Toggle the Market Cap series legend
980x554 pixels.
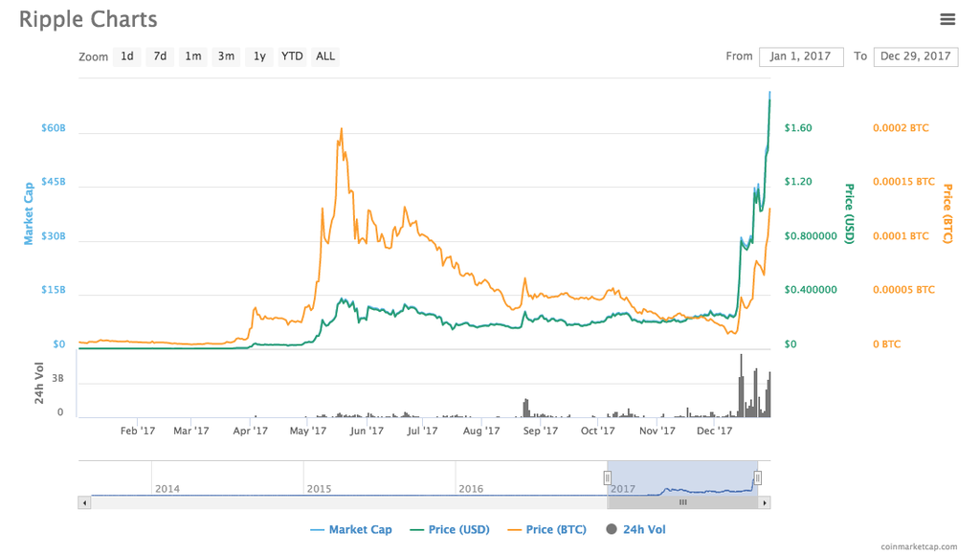pyautogui.click(x=351, y=529)
